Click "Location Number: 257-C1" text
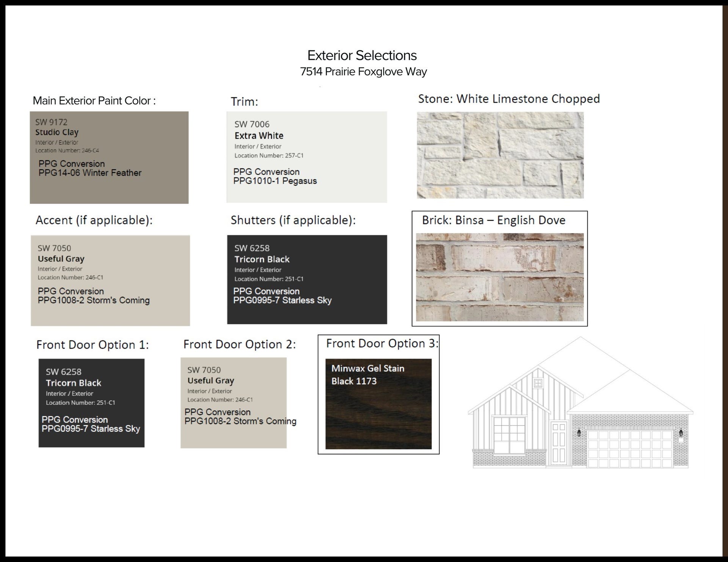This screenshot has width=728, height=562. pos(269,155)
